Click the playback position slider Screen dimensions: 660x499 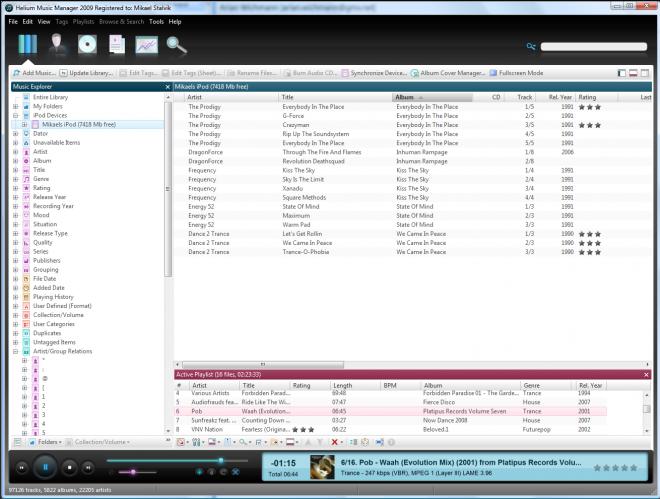click(177, 461)
